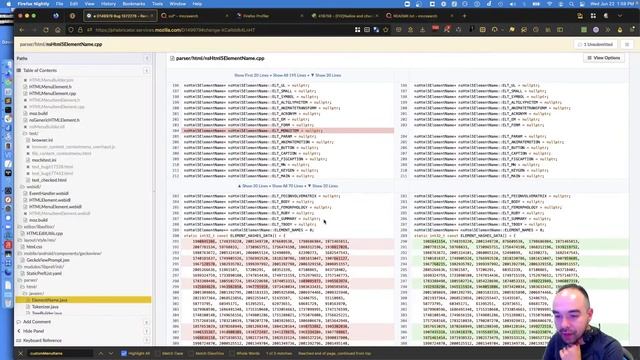640x360 pixels.
Task: Close the find bar with X
Action: tap(21, 353)
